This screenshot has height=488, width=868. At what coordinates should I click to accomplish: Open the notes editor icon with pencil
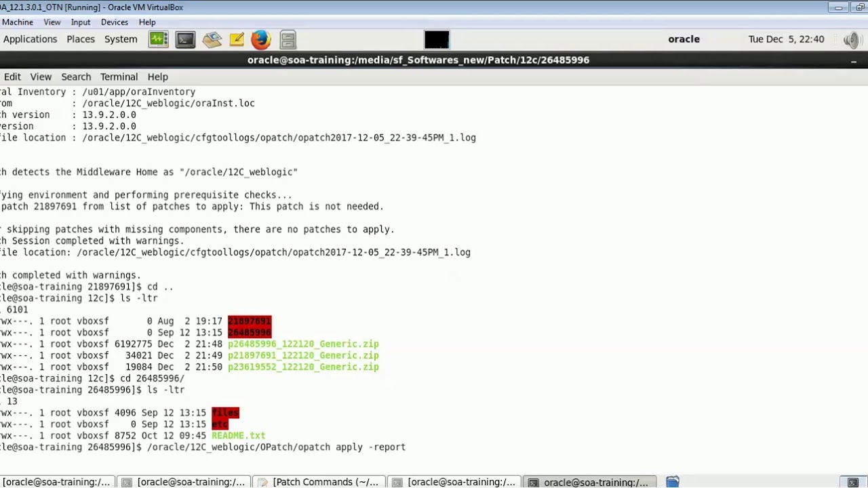coord(237,39)
